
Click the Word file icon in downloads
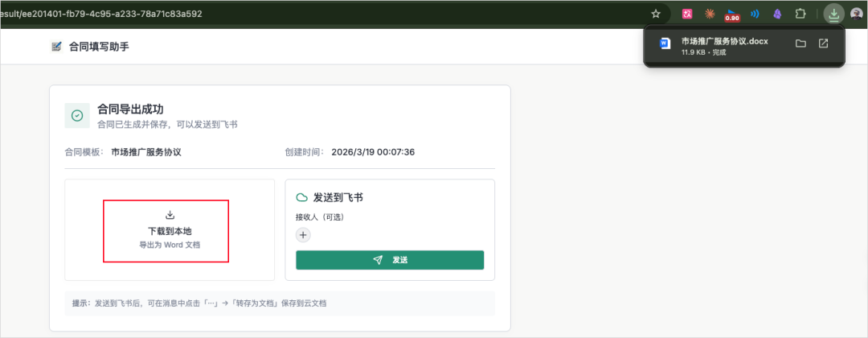(x=665, y=44)
